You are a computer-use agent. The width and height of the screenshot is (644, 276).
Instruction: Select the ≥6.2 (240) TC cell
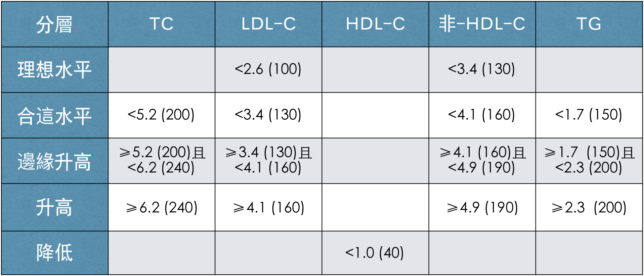point(162,207)
